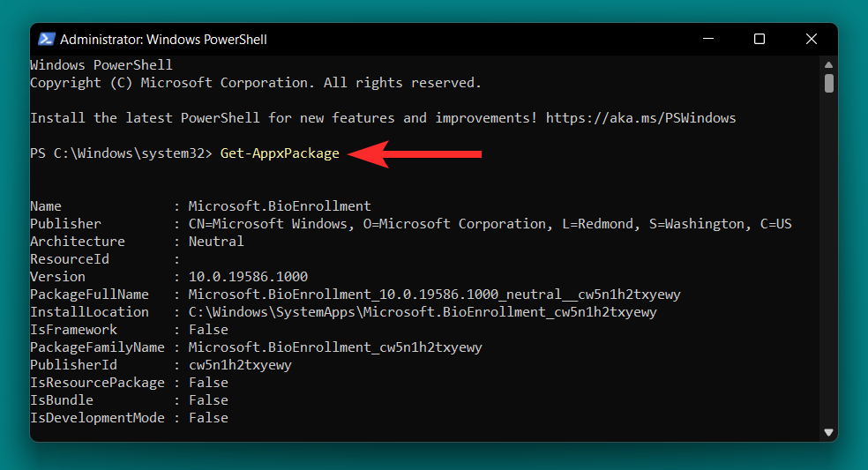
Task: Click the scrollbar up arrow
Action: 828,64
